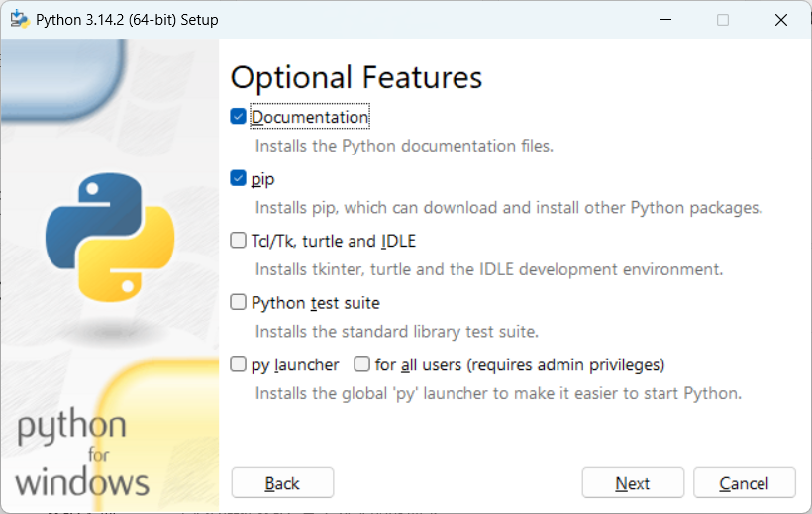Click the global 'py' launcher description text

[x=498, y=393]
